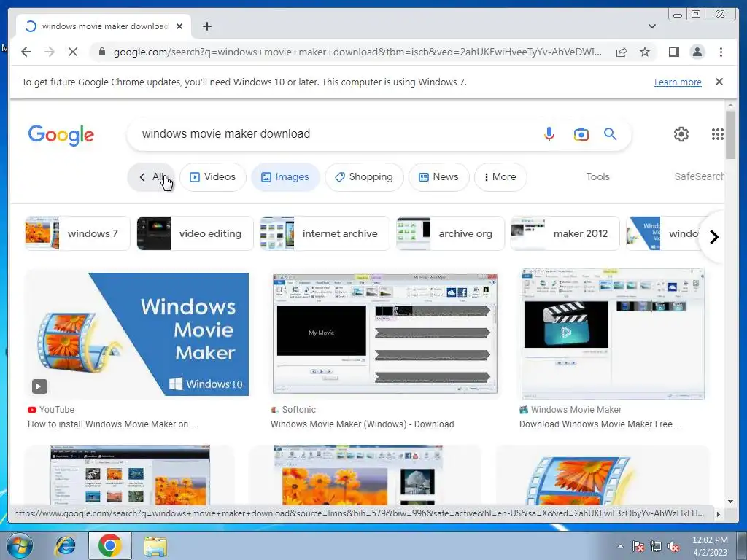Start voice search with the microphone icon
The height and width of the screenshot is (560, 747).
click(x=549, y=134)
